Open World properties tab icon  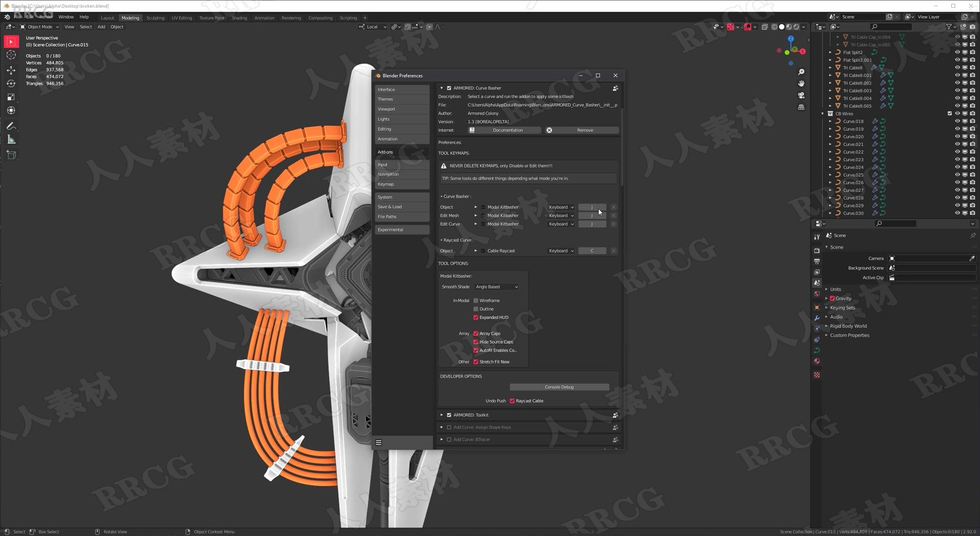point(817,294)
